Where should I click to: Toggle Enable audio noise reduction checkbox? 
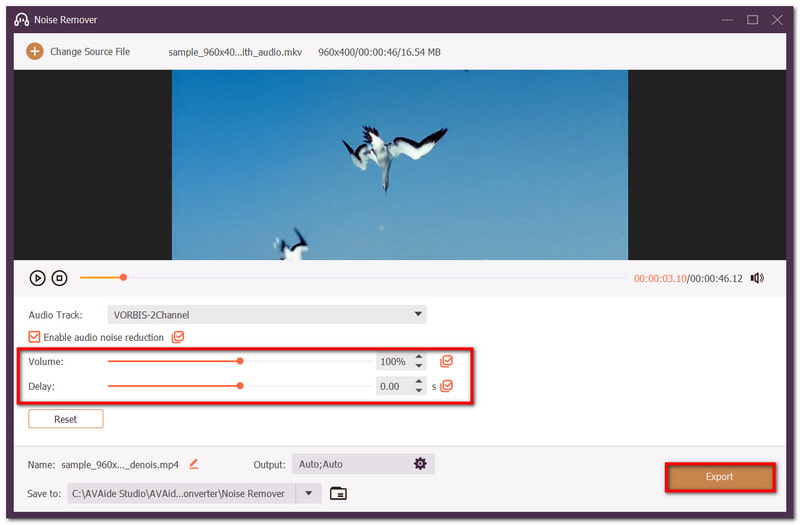34,337
